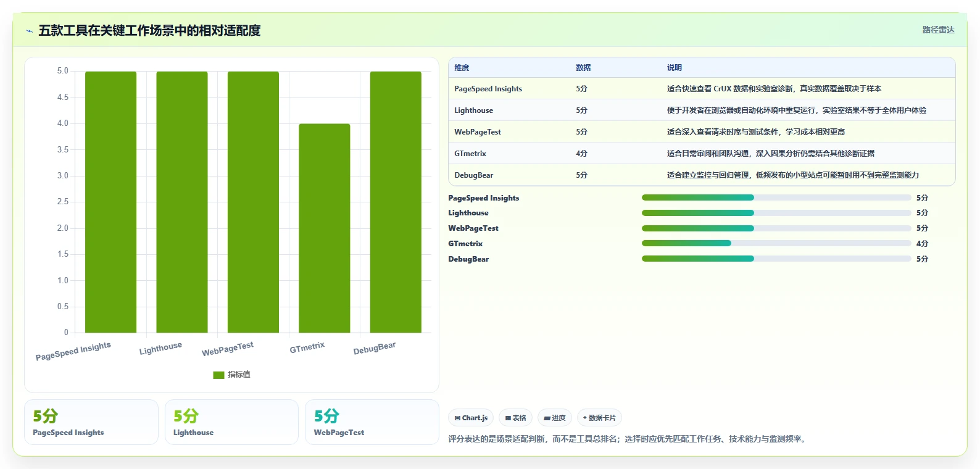Screen dimensions: 980x469
Task: Click the description starting 适合快速查看 CrUX
Action: [x=774, y=89]
